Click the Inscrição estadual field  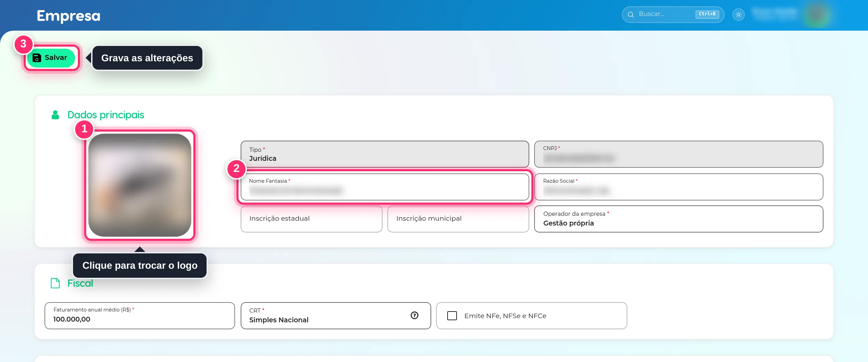coord(312,219)
